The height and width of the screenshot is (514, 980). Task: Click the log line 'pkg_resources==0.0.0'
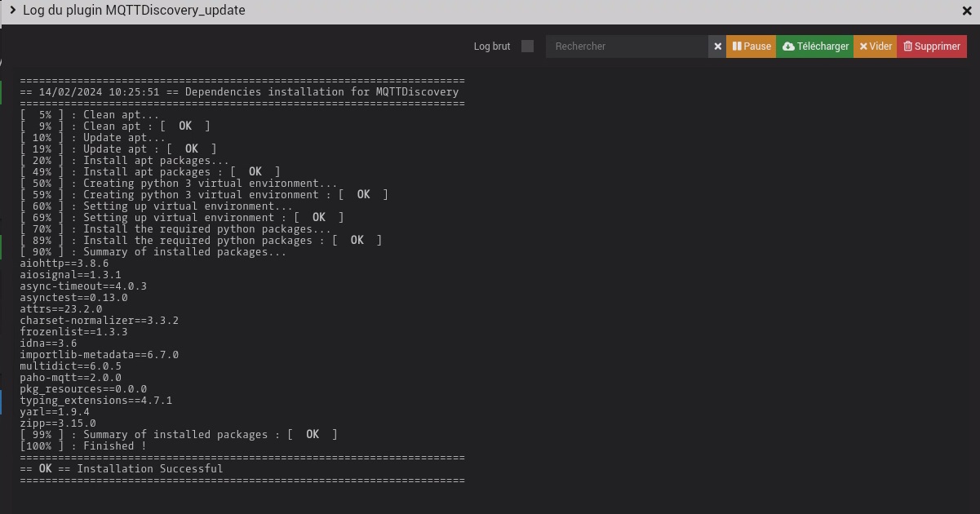tap(83, 389)
